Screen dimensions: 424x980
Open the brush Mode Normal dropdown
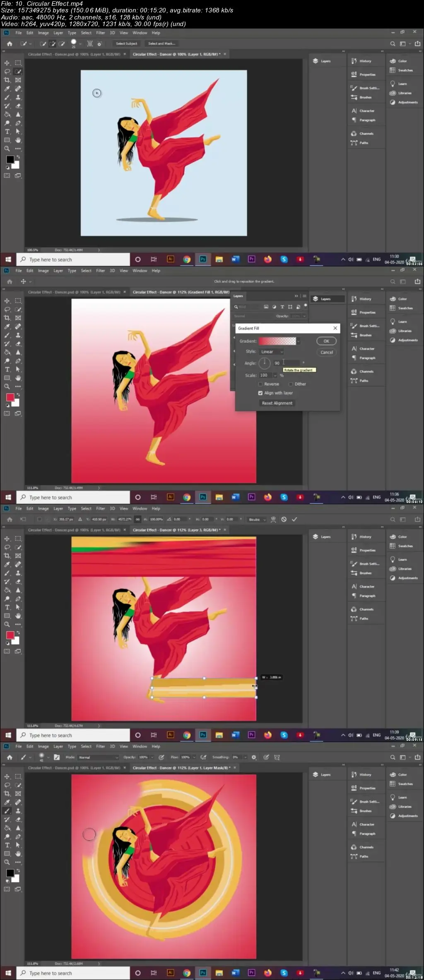(x=99, y=757)
